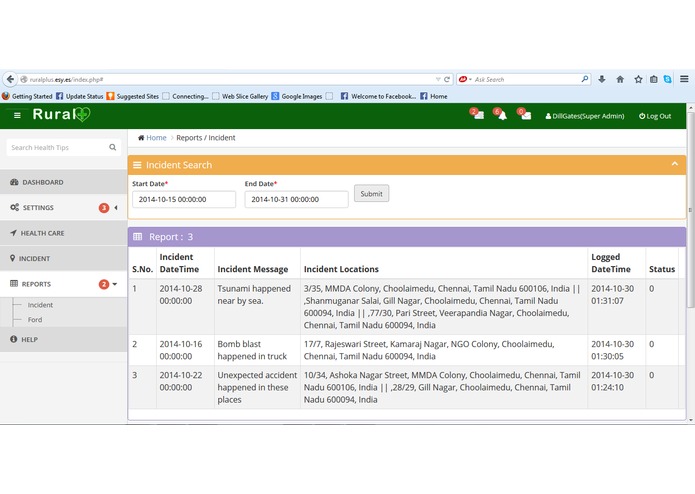The image size is (695, 494).
Task: Click the Ask search magnifier icon
Action: tap(585, 79)
